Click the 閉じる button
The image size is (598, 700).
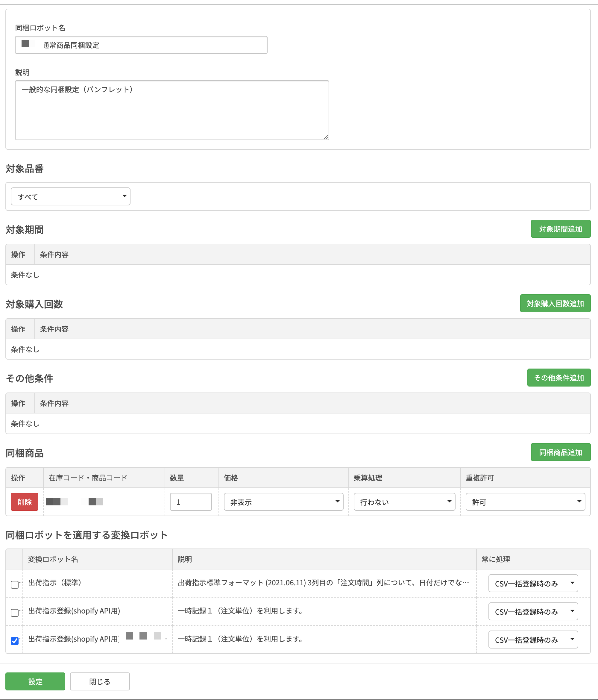coord(100,681)
